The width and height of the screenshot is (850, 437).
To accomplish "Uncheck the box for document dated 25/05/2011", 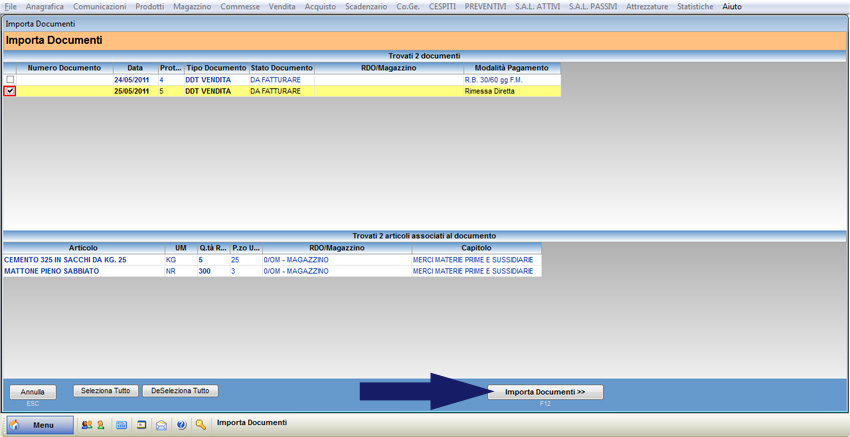I will pos(10,91).
